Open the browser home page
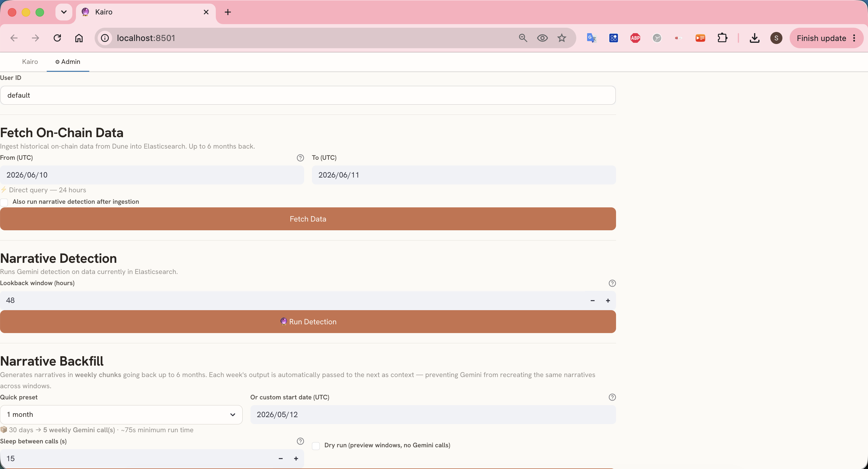 [x=79, y=38]
